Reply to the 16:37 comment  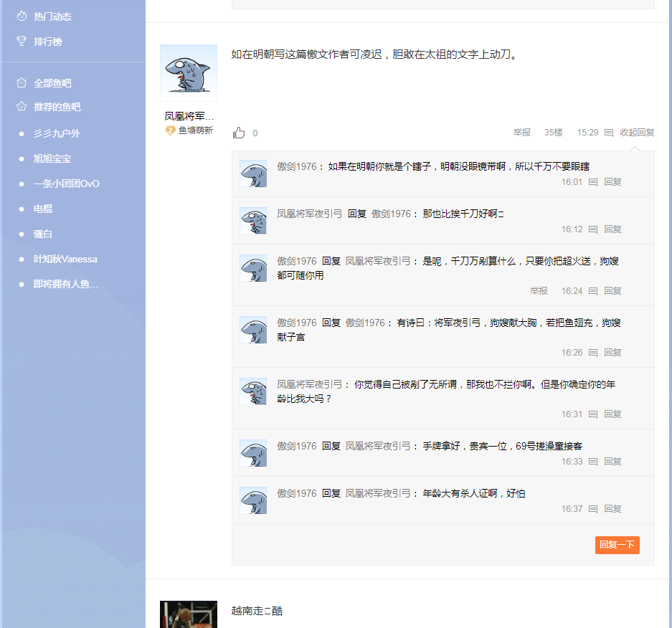[612, 509]
